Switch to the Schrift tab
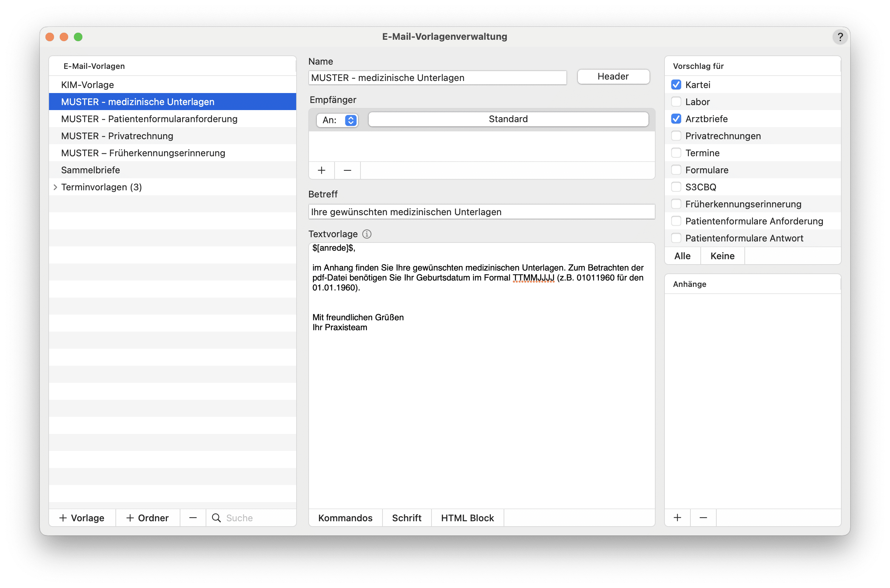Viewport: 890px width, 588px height. (x=407, y=517)
